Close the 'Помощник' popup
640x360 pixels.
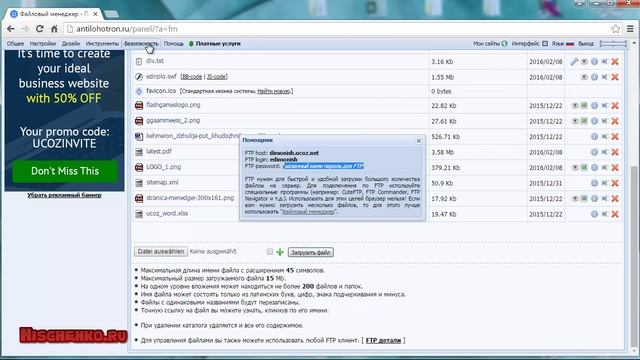coord(419,140)
